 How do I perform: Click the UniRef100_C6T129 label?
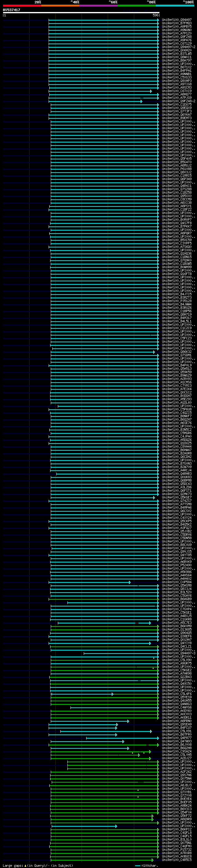(177, 43)
